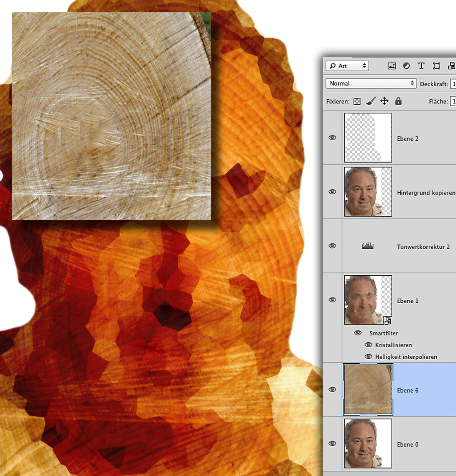Select layer name Ebene 1
The image size is (456, 476).
click(408, 301)
